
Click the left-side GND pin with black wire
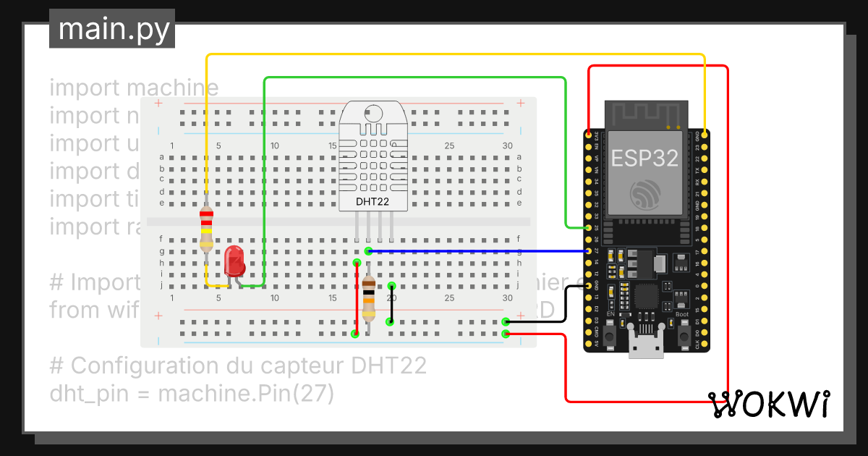point(590,285)
